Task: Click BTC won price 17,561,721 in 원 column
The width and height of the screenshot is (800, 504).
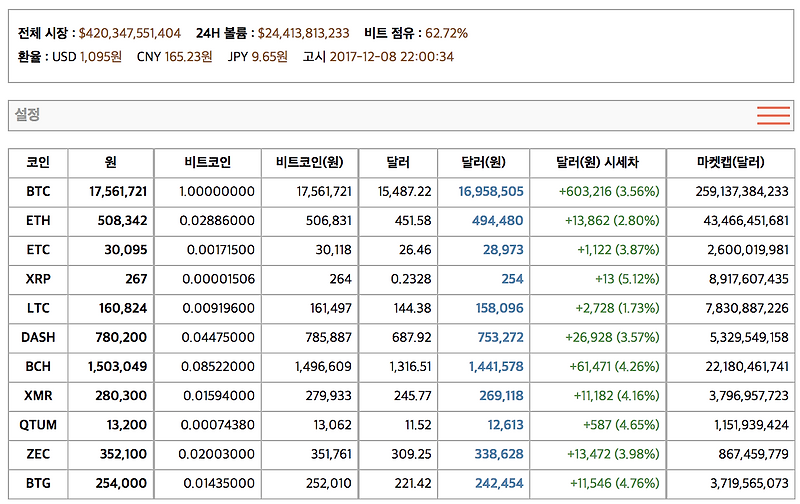Action: pos(118,192)
